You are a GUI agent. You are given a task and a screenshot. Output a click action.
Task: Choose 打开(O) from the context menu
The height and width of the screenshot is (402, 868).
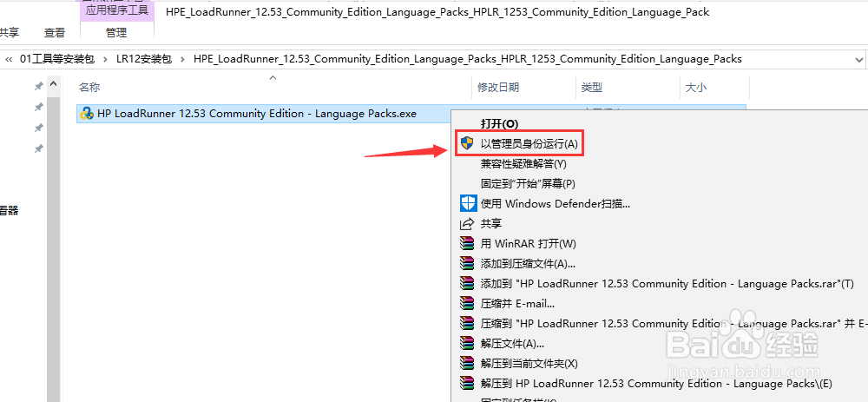[x=499, y=123]
